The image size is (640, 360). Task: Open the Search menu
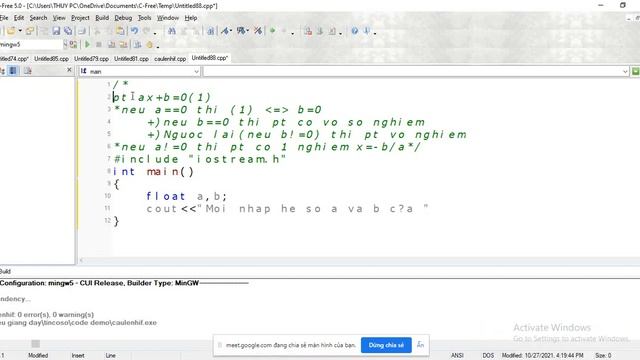coord(38,18)
